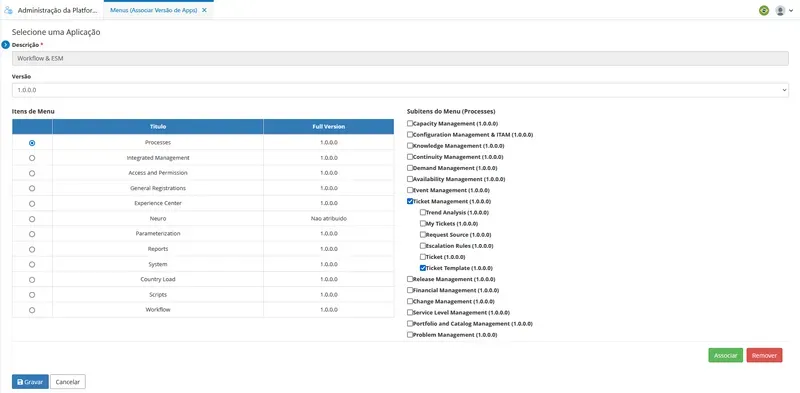Screen dimensions: 800x393
Task: Select the Country Load radio button
Action: [32, 280]
